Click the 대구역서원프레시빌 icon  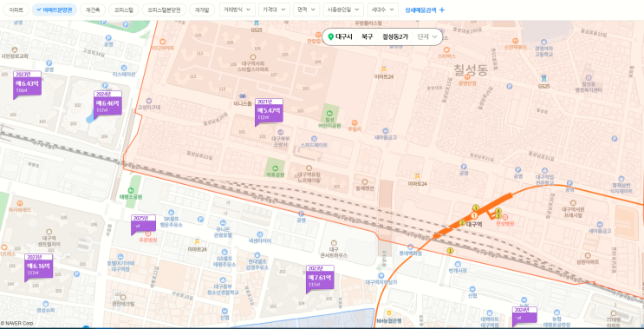573,202
